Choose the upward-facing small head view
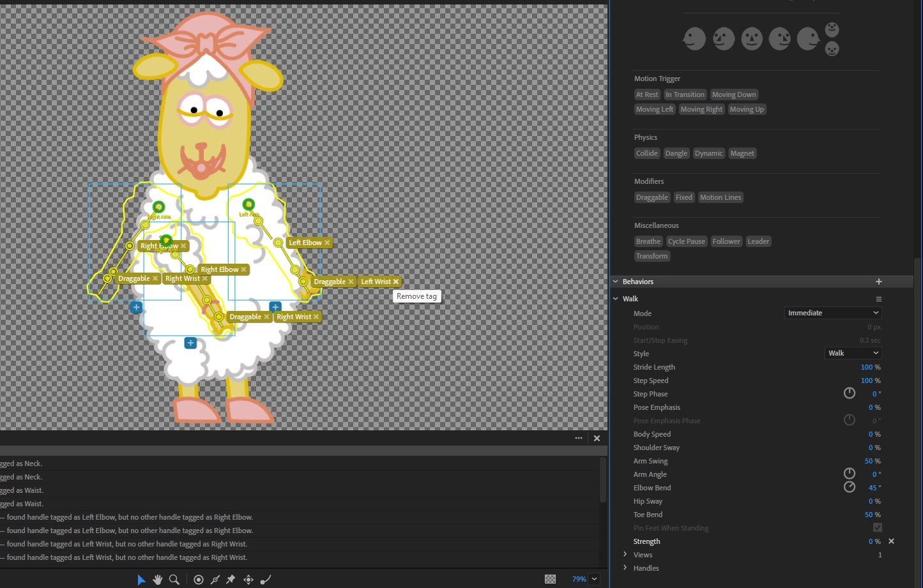The width and height of the screenshot is (923, 588). (832, 29)
